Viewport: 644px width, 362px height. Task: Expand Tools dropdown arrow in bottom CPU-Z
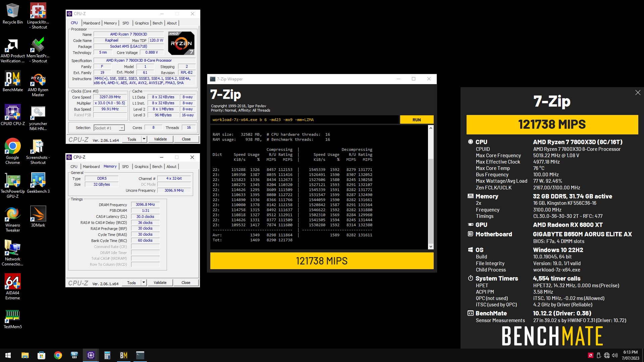[144, 283]
